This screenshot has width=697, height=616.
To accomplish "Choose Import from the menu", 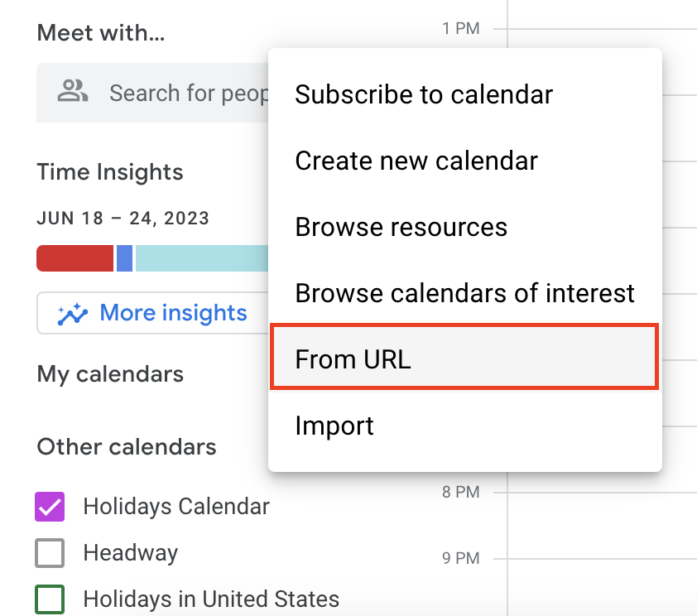I will pyautogui.click(x=334, y=426).
